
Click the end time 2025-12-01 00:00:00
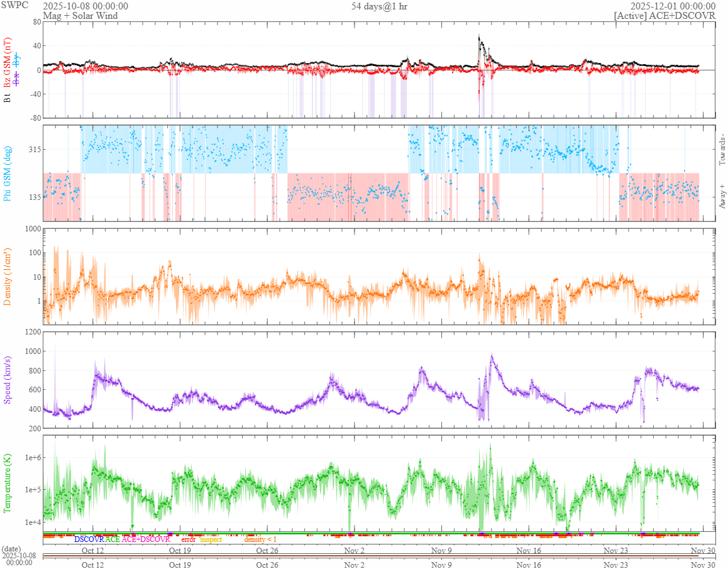click(673, 6)
